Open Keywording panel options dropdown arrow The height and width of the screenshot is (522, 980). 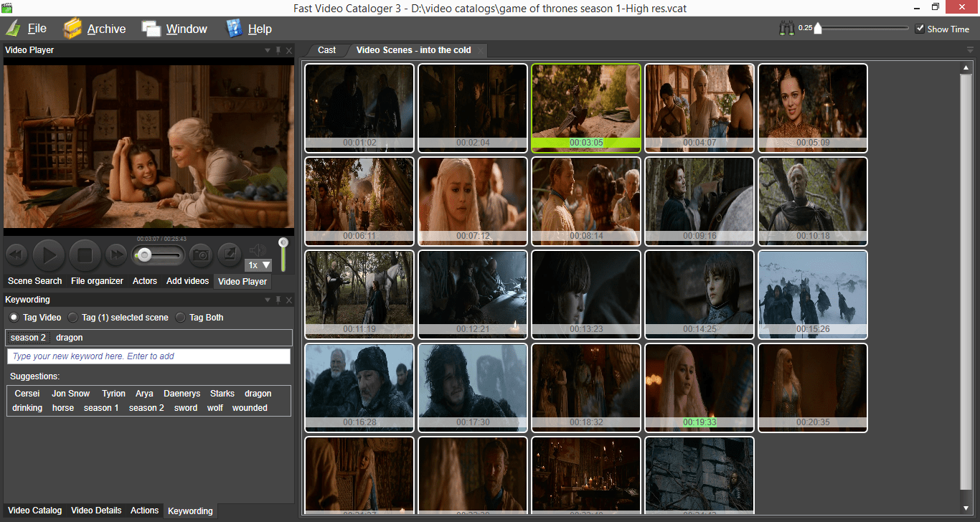[267, 300]
